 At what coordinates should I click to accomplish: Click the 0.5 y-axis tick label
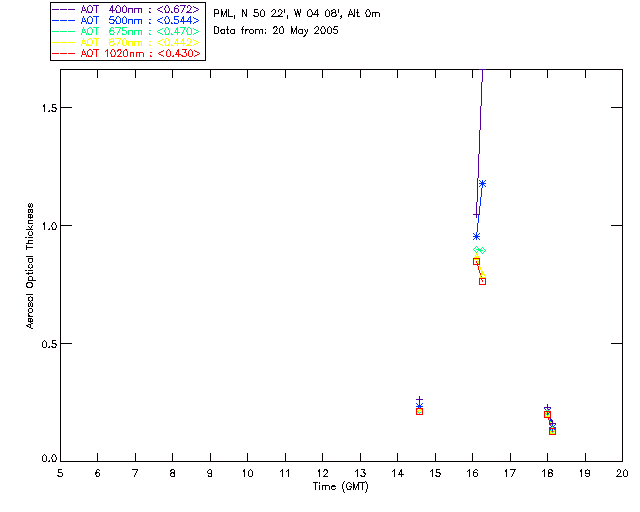tap(48, 344)
